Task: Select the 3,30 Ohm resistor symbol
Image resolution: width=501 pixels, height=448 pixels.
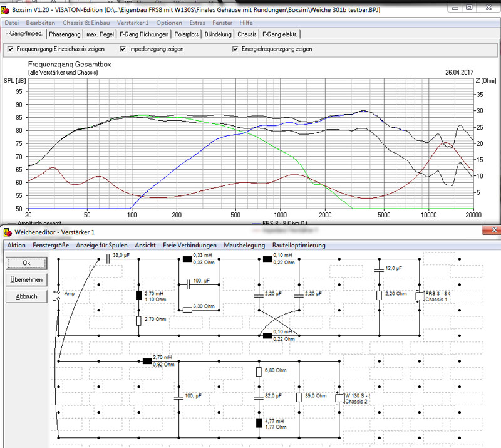Action: [x=187, y=310]
